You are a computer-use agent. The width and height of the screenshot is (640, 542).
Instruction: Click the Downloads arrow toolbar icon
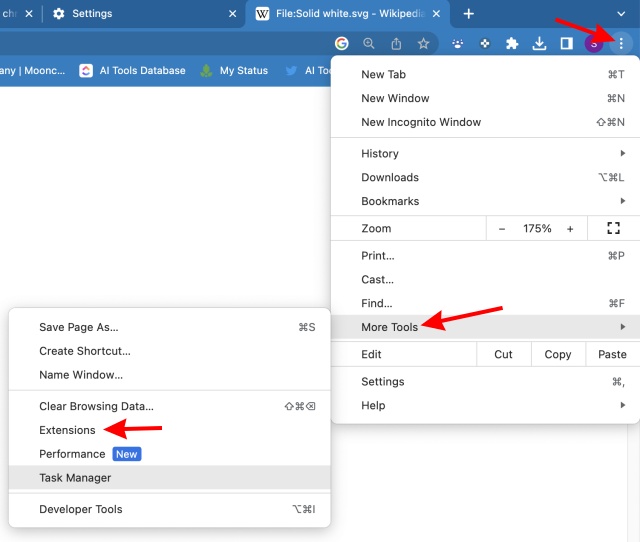point(539,43)
